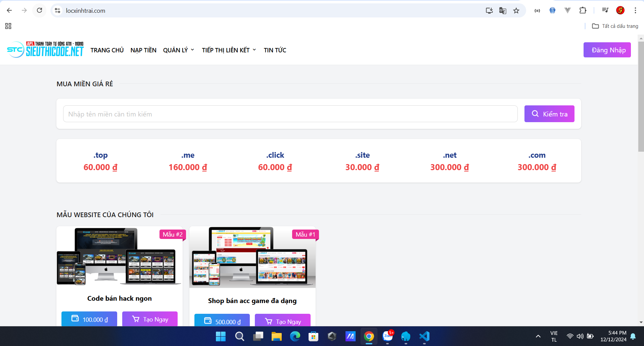Go back using the browser back arrow

(x=9, y=10)
